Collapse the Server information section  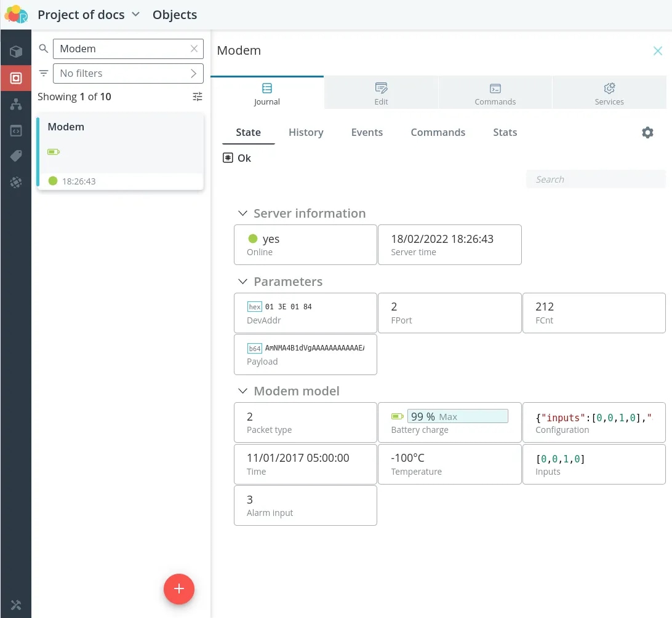[242, 213]
